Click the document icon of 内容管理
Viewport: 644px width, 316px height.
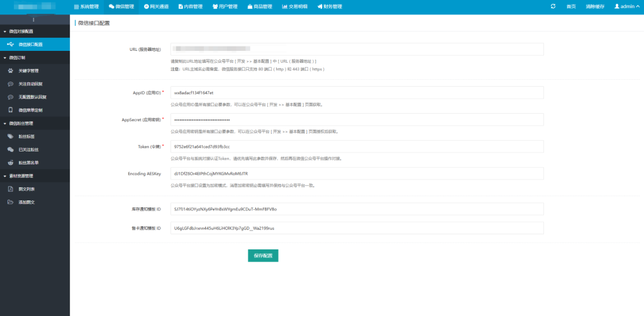click(x=180, y=6)
